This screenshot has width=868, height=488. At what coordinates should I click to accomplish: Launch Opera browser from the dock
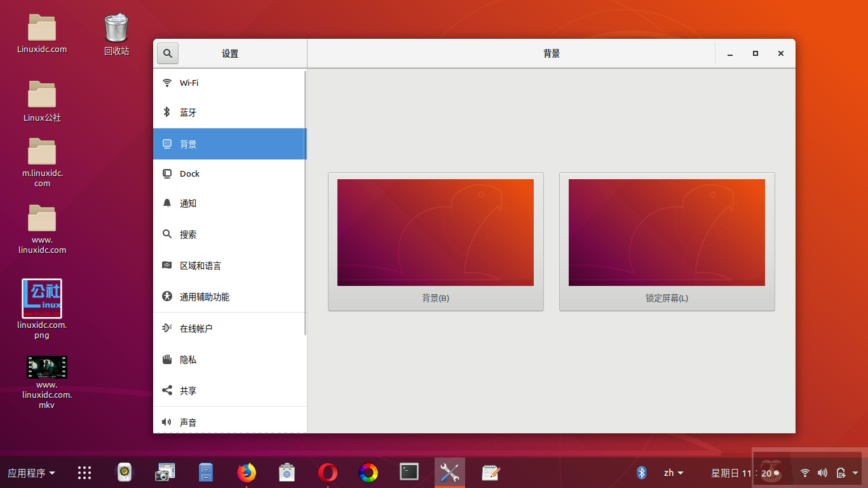[x=328, y=473]
